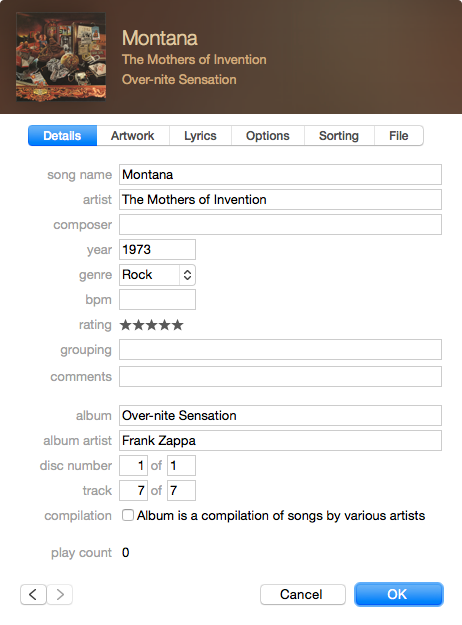The width and height of the screenshot is (462, 625).
Task: Go to the next song arrow
Action: pyautogui.click(x=60, y=594)
